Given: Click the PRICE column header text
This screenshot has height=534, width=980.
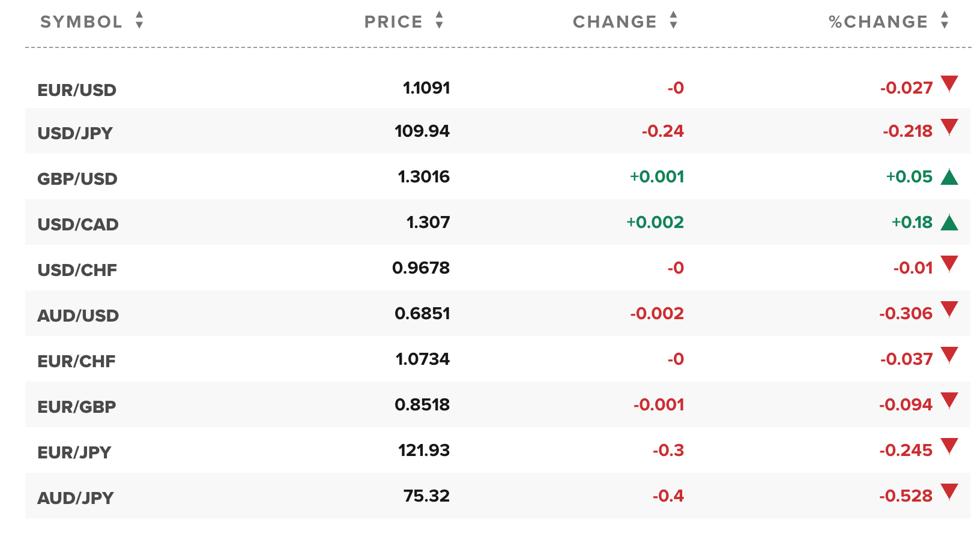Looking at the screenshot, I should pyautogui.click(x=393, y=22).
